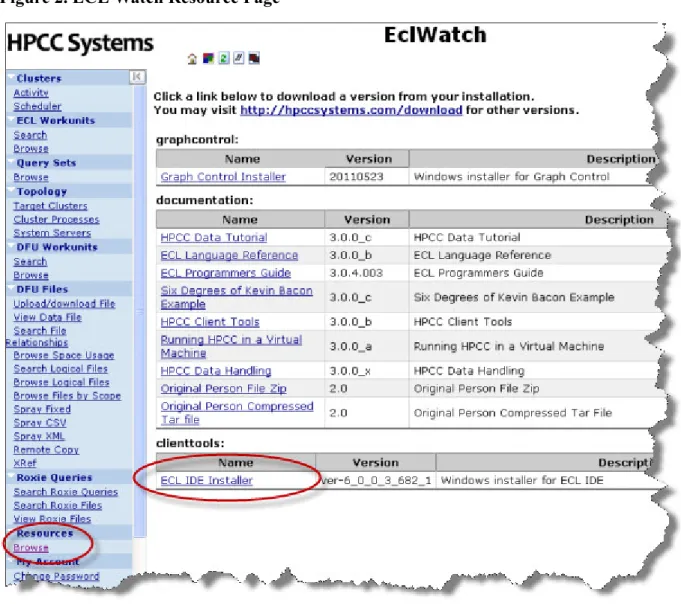Download the ECL Programmers Guide
The image size is (681, 604).
tap(225, 273)
